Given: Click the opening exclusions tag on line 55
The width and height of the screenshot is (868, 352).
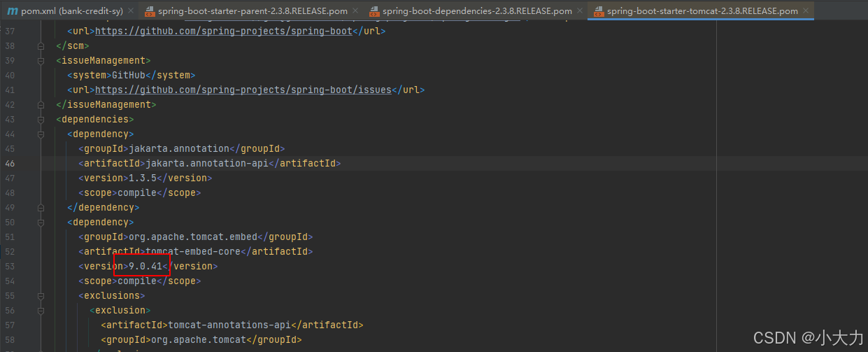Looking at the screenshot, I should click(112, 296).
